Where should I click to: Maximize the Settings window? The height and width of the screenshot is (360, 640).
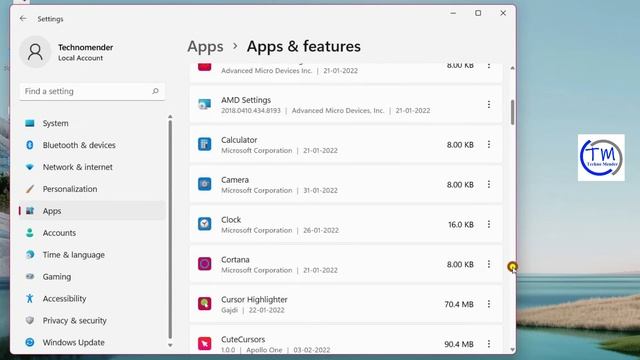coord(478,13)
